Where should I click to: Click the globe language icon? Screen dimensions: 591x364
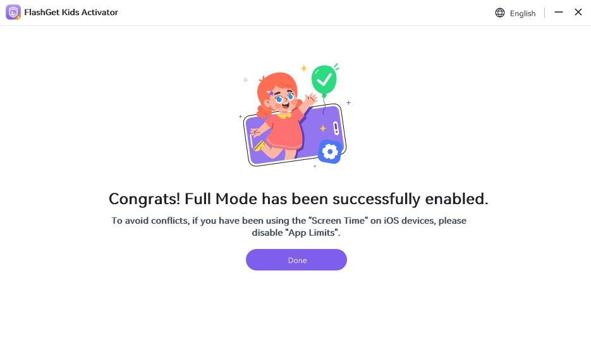[500, 13]
